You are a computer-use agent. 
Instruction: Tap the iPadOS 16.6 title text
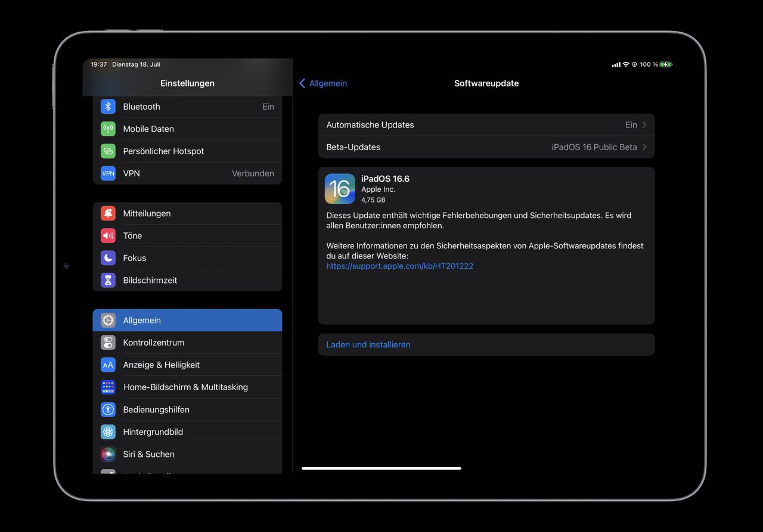(385, 179)
